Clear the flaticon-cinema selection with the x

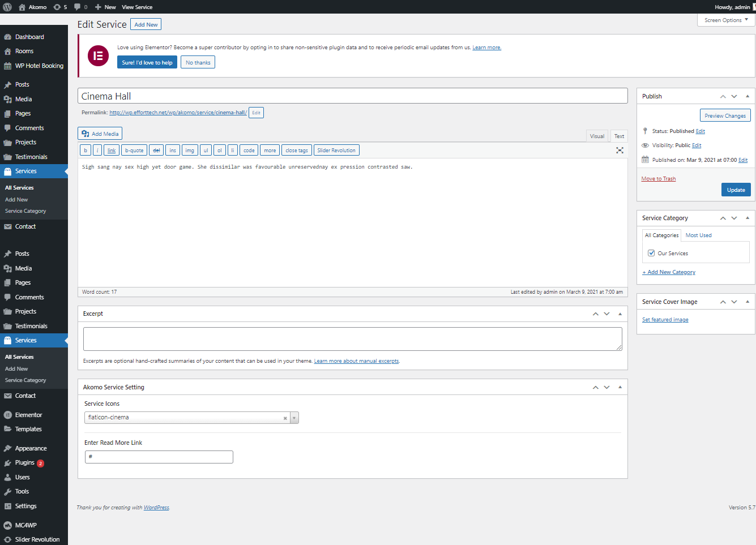(x=285, y=418)
